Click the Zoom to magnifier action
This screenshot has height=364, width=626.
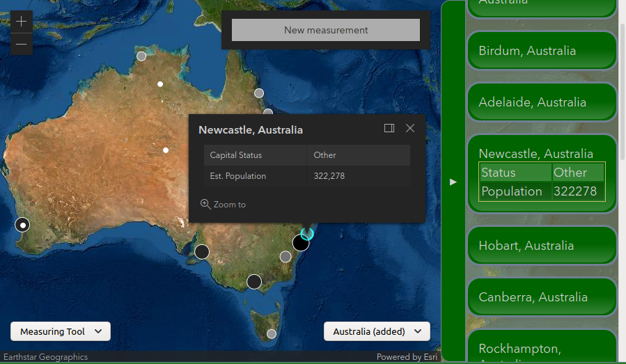[223, 205]
